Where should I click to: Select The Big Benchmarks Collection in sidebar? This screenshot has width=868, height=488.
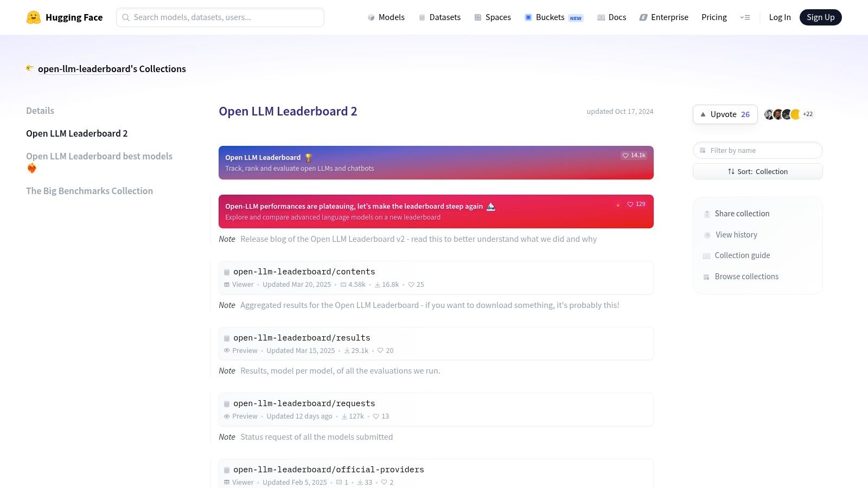click(x=90, y=191)
